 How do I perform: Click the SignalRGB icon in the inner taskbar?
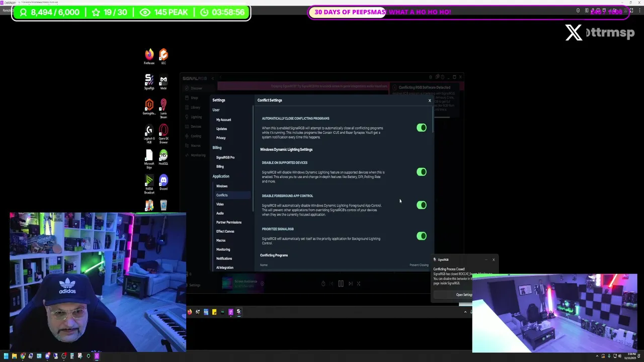click(x=238, y=312)
